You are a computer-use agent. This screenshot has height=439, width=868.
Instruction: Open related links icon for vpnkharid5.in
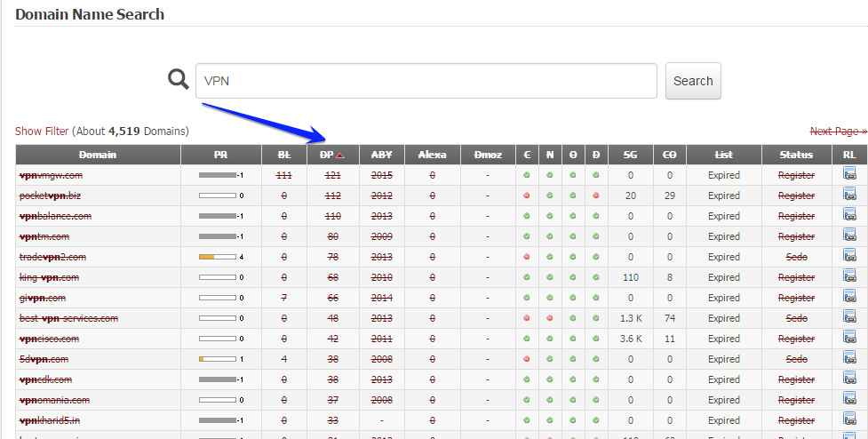(x=849, y=419)
